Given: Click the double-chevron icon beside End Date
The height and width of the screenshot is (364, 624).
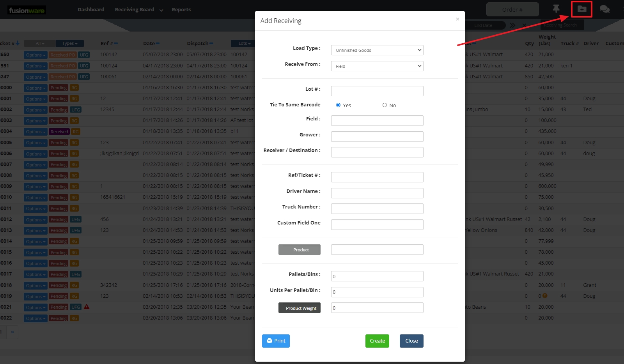Looking at the screenshot, I should [x=513, y=25].
